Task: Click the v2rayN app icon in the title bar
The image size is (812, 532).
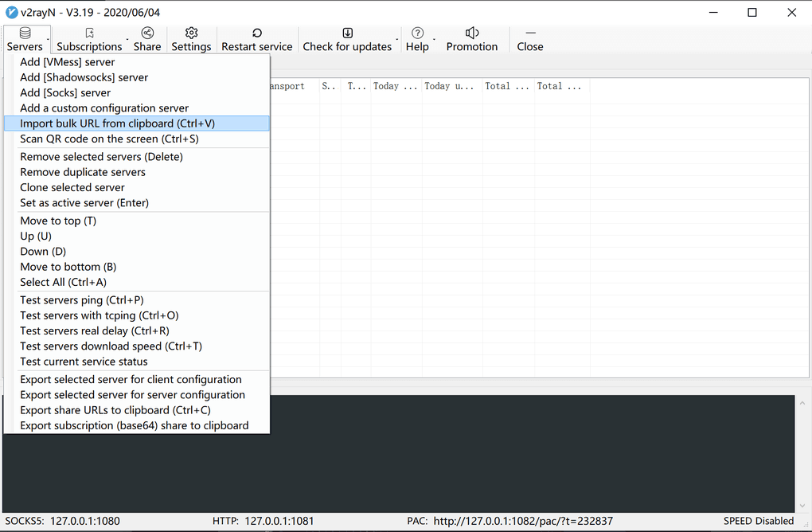Action: [x=11, y=12]
